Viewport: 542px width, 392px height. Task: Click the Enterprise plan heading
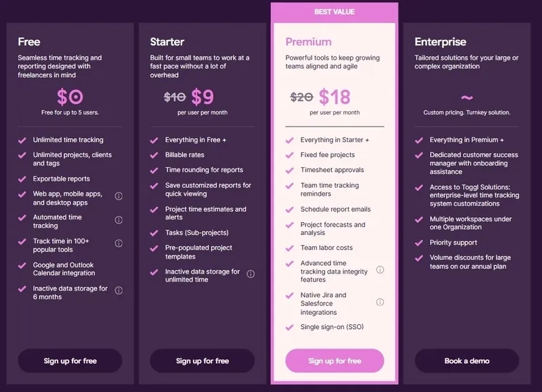coord(440,42)
